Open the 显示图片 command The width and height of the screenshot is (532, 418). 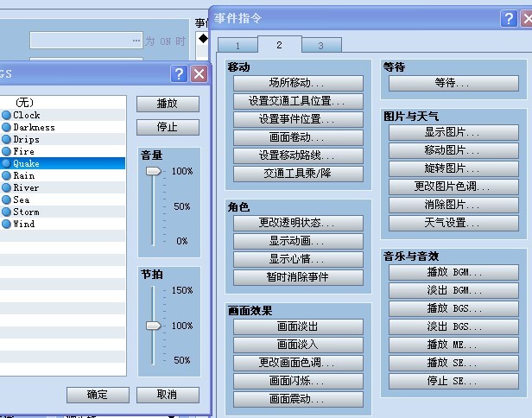[453, 132]
